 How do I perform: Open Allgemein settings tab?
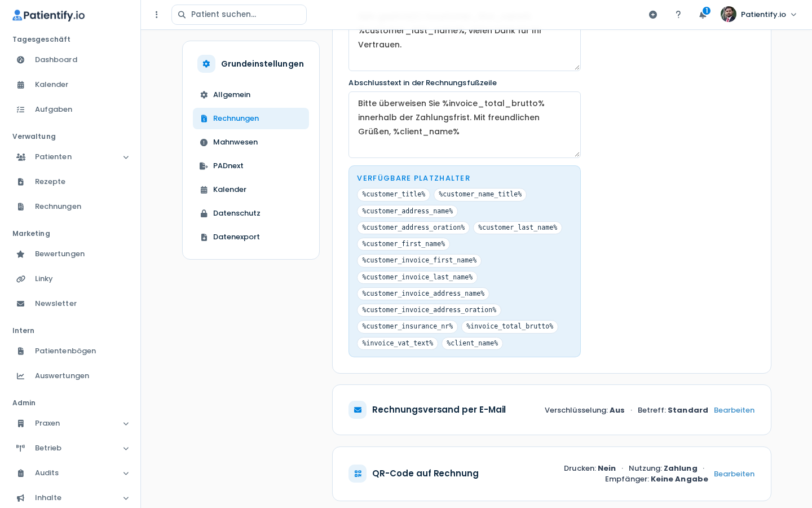251,95
